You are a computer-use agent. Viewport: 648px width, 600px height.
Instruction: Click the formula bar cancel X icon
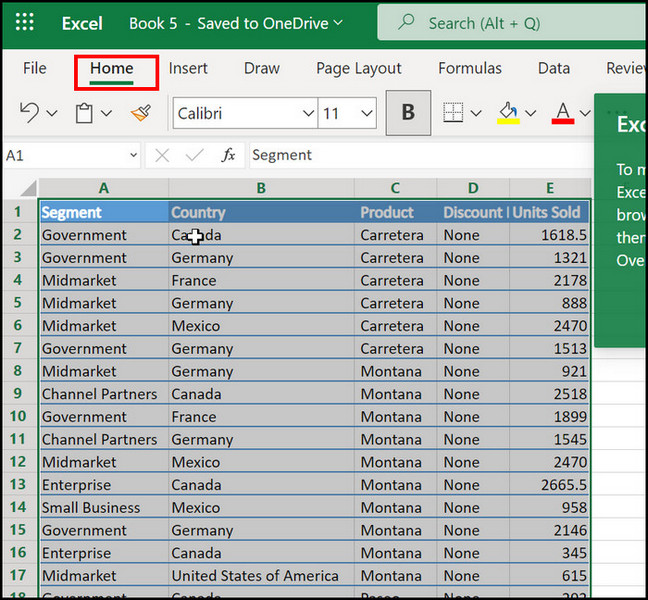(x=162, y=156)
